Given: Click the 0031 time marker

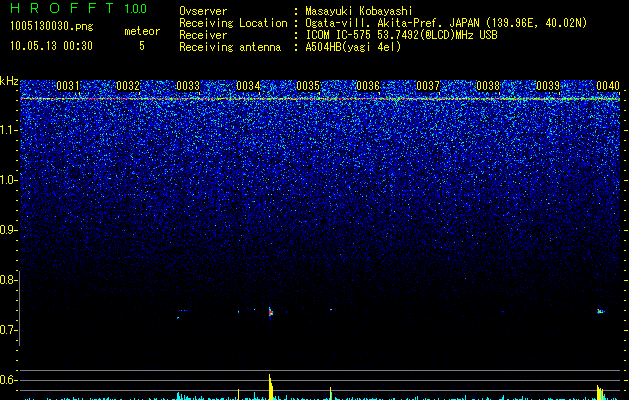Looking at the screenshot, I should pos(68,86).
